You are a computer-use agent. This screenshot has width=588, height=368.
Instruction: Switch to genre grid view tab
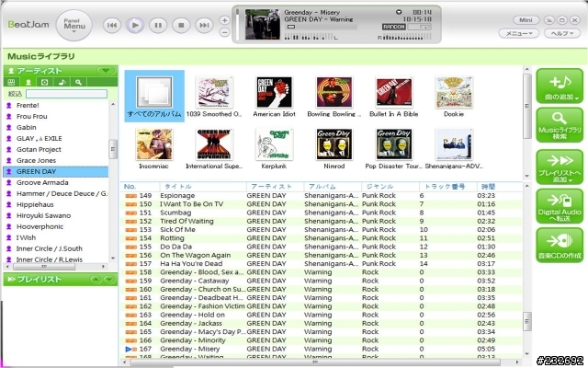(11, 82)
